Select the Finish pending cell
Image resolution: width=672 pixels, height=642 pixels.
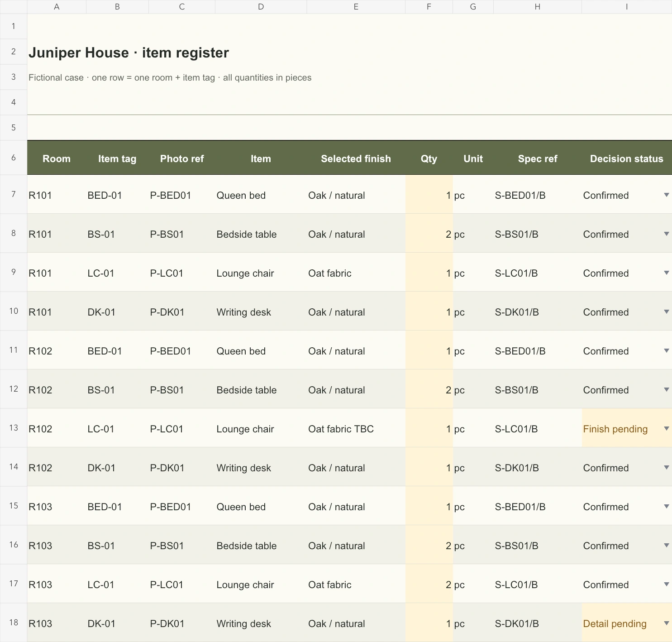pyautogui.click(x=627, y=428)
